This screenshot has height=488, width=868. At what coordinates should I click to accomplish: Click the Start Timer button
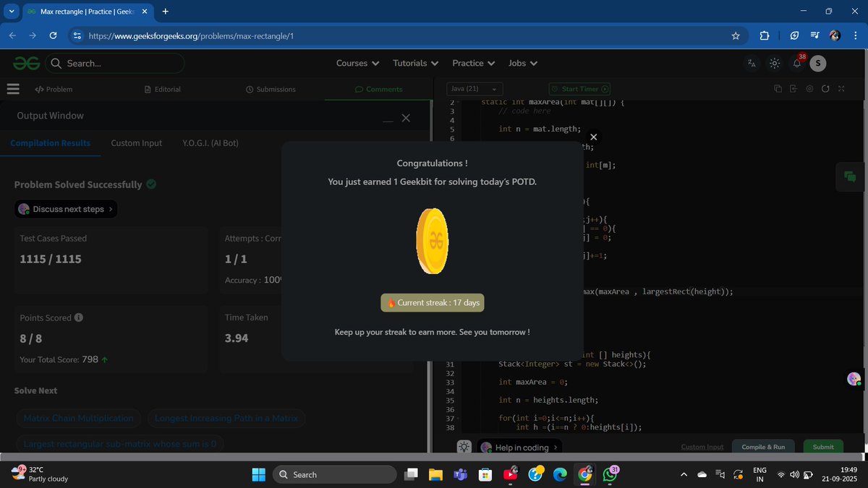[579, 89]
